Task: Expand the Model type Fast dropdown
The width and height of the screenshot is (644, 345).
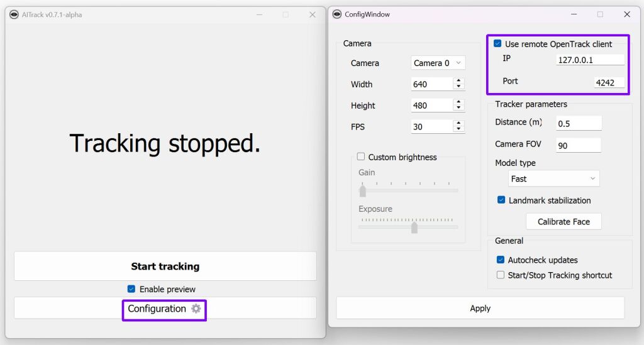Action: 553,179
